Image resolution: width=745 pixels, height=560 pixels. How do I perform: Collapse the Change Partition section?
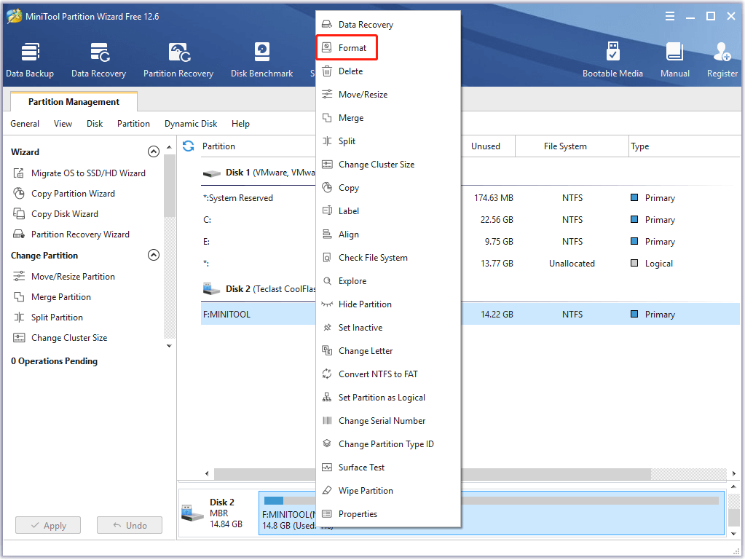[154, 255]
